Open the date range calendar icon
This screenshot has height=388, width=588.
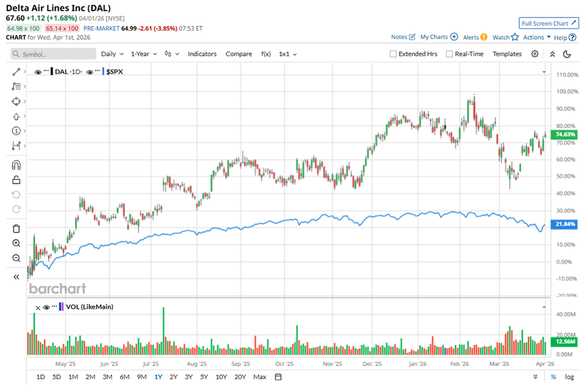tap(278, 377)
